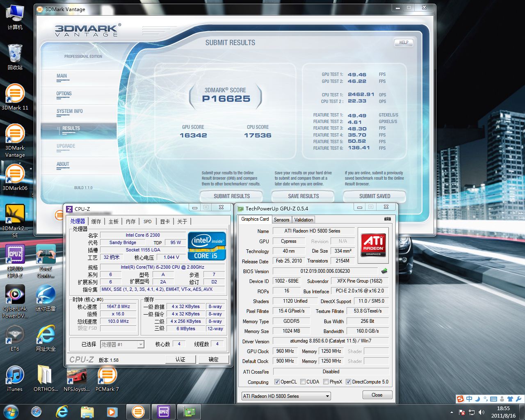Toggle the PhysX checkbox in GPU-Z
Screen dimensions: 525x420
pos(326,382)
